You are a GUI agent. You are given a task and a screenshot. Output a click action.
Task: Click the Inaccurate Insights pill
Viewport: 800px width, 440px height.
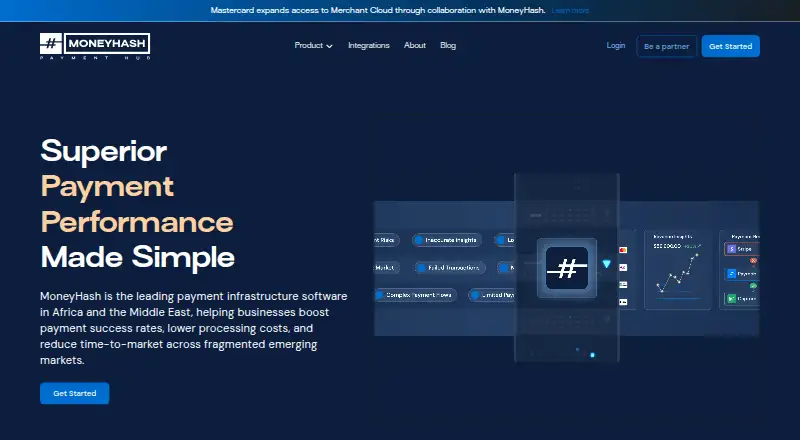pyautogui.click(x=446, y=240)
